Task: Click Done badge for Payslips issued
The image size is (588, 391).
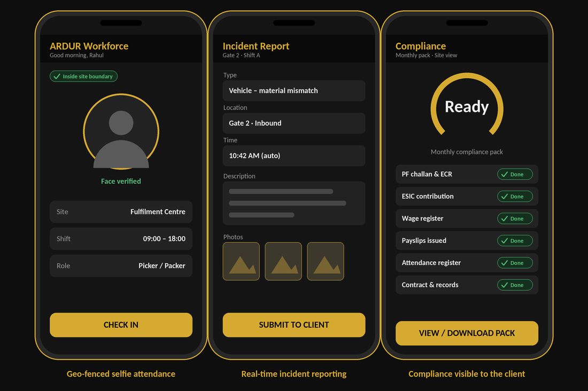Action: point(515,241)
